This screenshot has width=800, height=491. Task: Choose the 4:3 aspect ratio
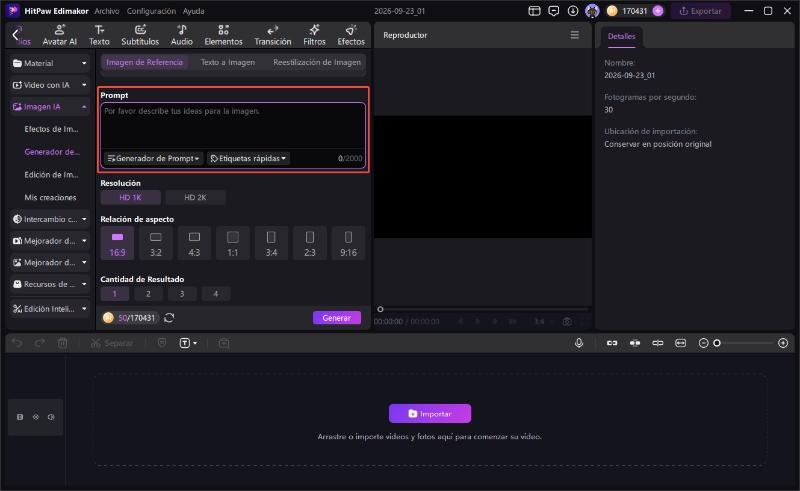coord(194,243)
